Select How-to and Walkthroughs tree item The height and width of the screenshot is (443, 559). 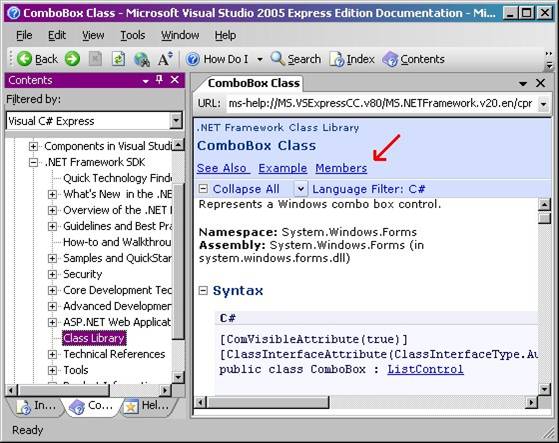tap(117, 242)
